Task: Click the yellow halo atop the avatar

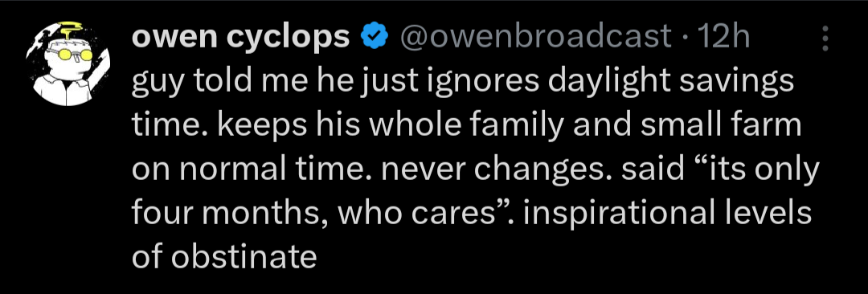Action: 71,26
